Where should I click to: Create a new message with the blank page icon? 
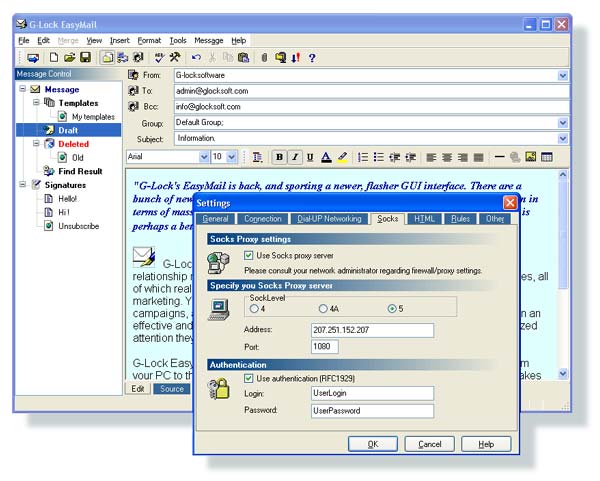[x=54, y=58]
